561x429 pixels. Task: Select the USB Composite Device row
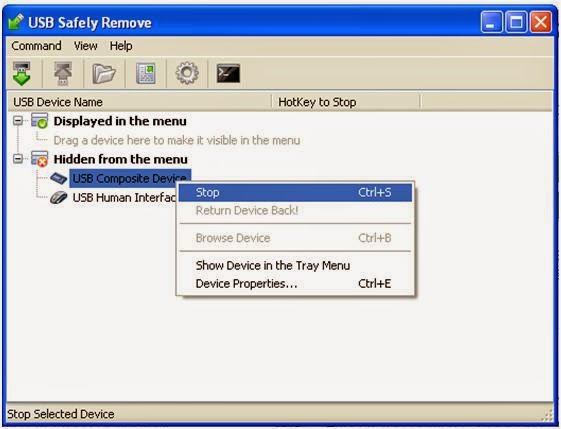coord(130,178)
